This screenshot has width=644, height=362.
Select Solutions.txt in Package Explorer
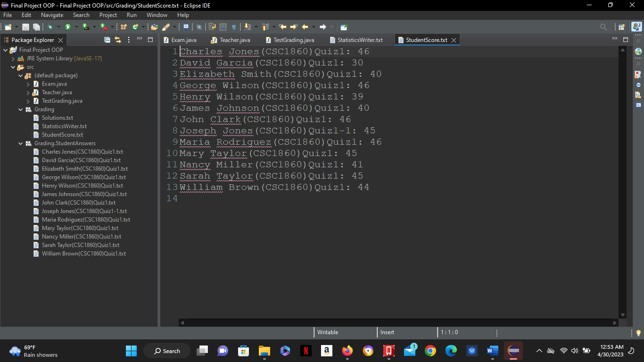click(58, 118)
